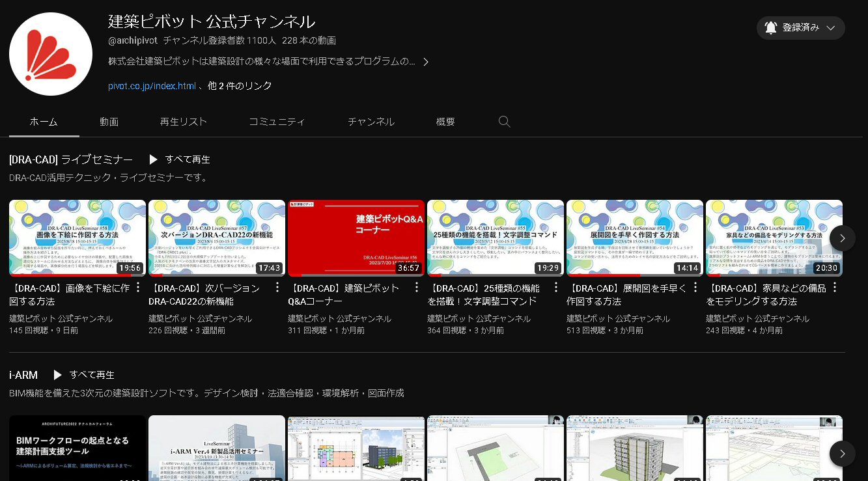Switch to the 動画 tab
868x481 pixels.
(x=109, y=122)
